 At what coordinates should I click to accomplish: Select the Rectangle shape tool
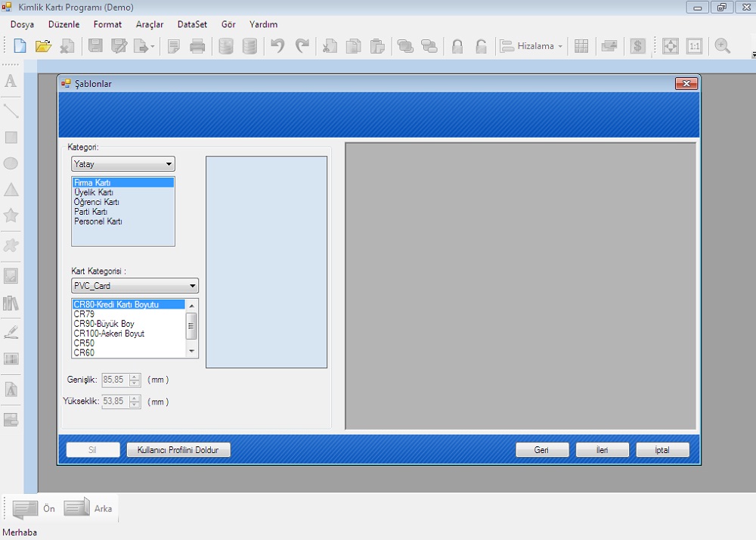(x=11, y=138)
